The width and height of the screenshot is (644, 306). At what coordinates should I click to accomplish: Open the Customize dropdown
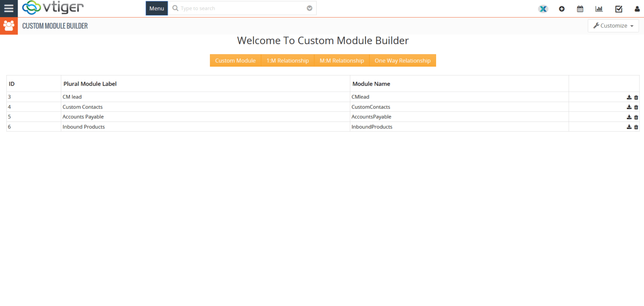(x=613, y=26)
